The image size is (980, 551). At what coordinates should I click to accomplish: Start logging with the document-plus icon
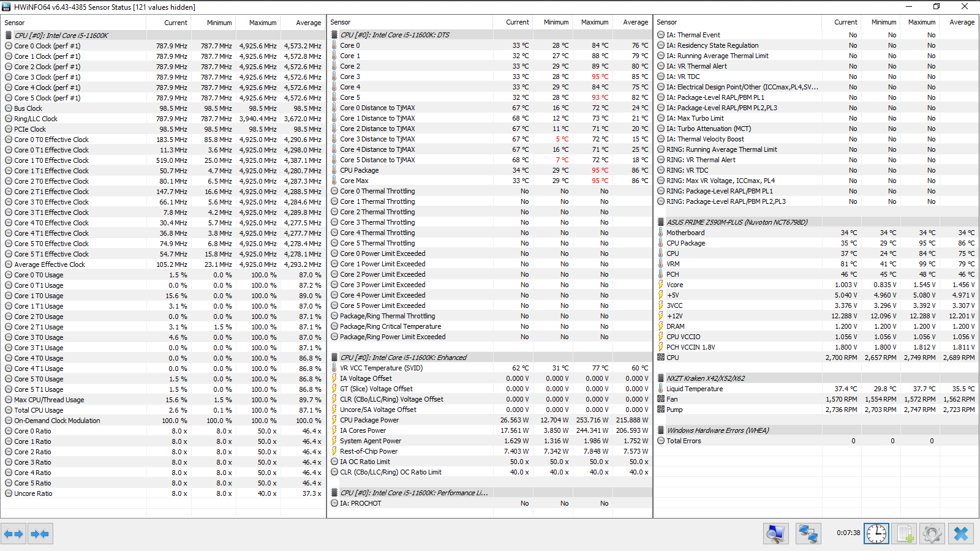point(905,534)
